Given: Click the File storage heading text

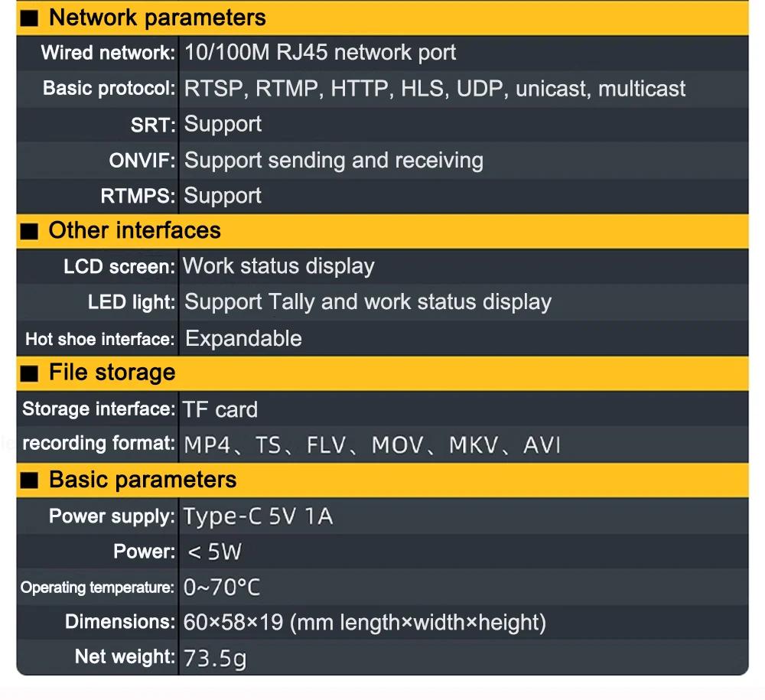Looking at the screenshot, I should [112, 373].
